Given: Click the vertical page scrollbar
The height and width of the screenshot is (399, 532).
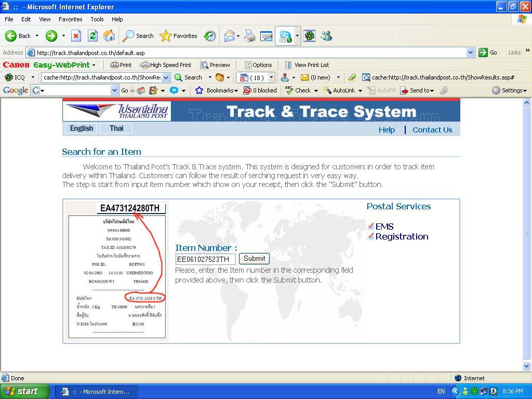Looking at the screenshot, I should 527,233.
